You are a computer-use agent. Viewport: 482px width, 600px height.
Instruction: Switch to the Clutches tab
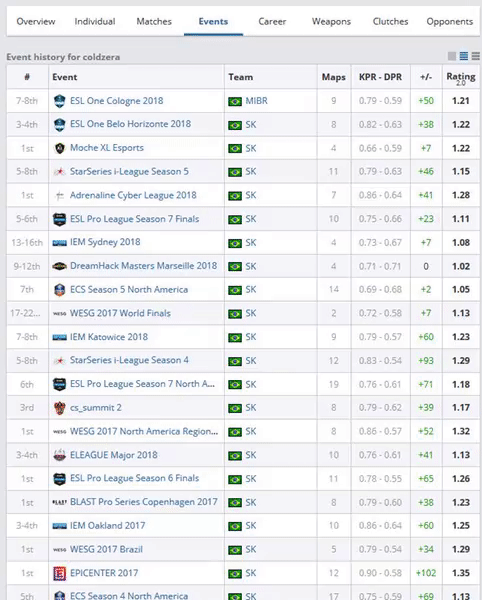point(390,21)
